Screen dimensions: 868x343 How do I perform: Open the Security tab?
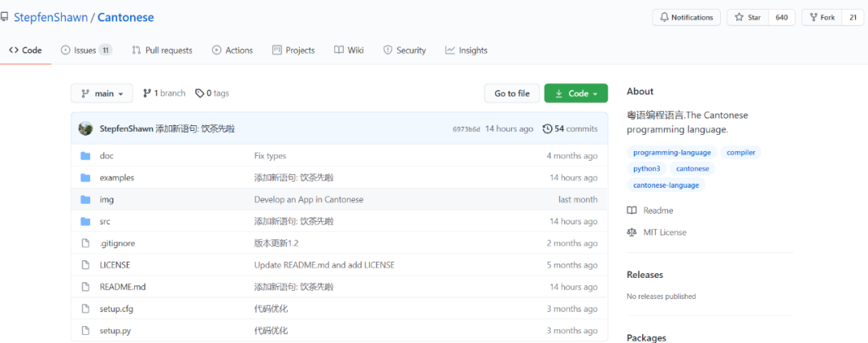(x=404, y=51)
